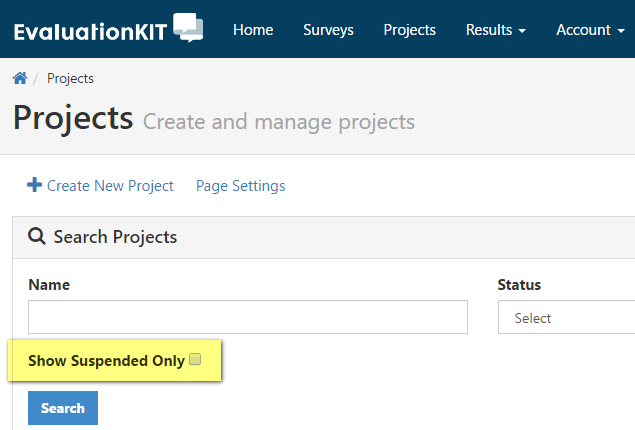Click the blue Search button
The height and width of the screenshot is (430, 635).
(x=63, y=408)
